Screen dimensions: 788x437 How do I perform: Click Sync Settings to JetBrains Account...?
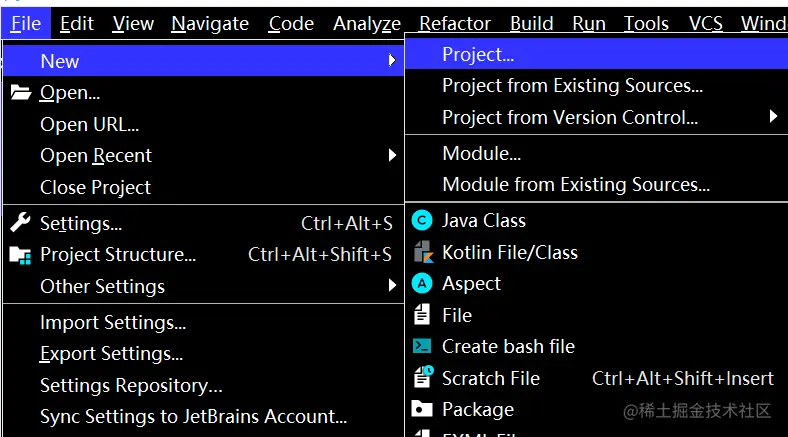(x=193, y=416)
